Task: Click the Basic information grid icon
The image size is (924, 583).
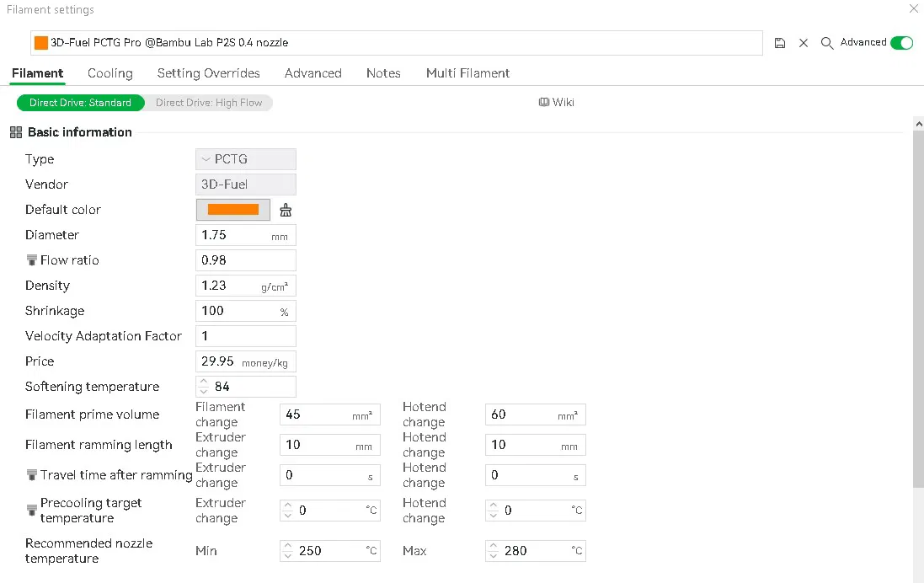Action: (x=16, y=132)
